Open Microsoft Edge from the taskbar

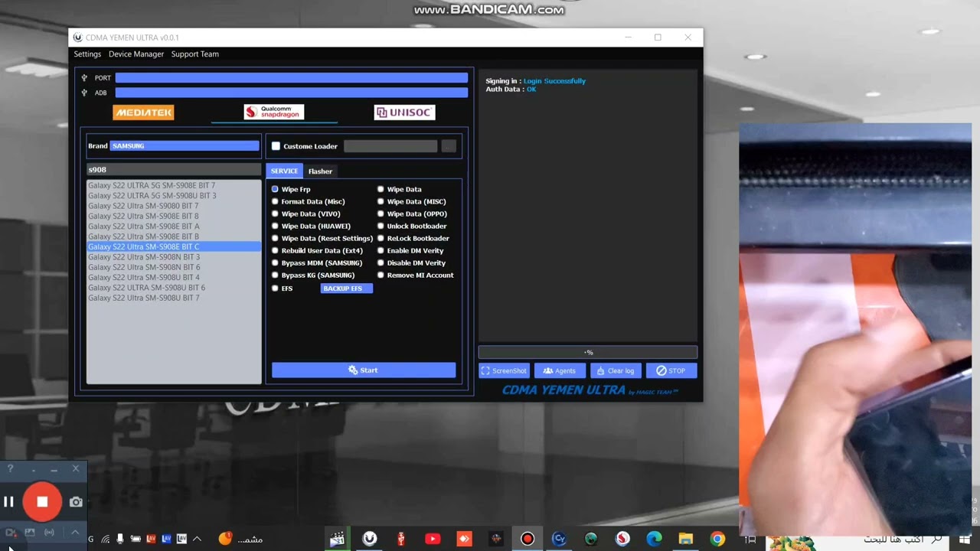tap(654, 539)
